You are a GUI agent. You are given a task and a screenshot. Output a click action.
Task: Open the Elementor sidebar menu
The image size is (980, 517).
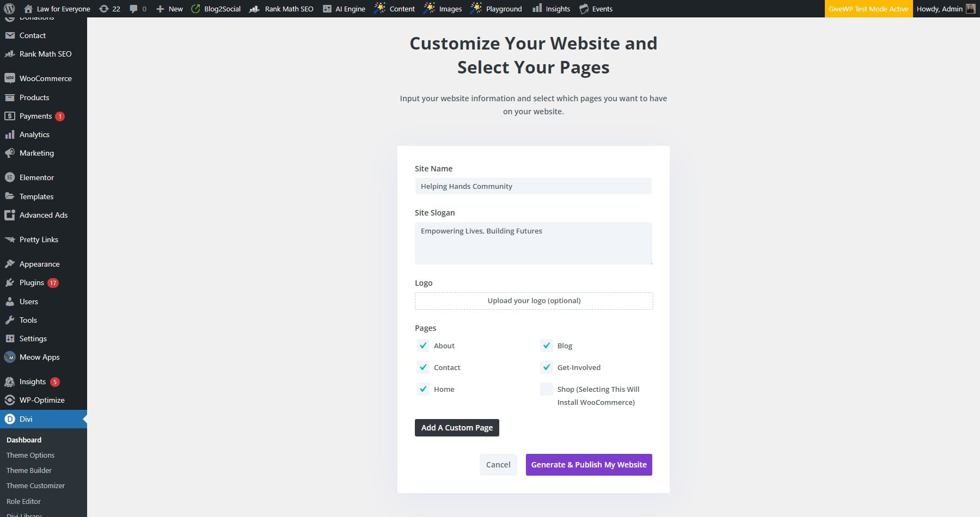pos(36,177)
